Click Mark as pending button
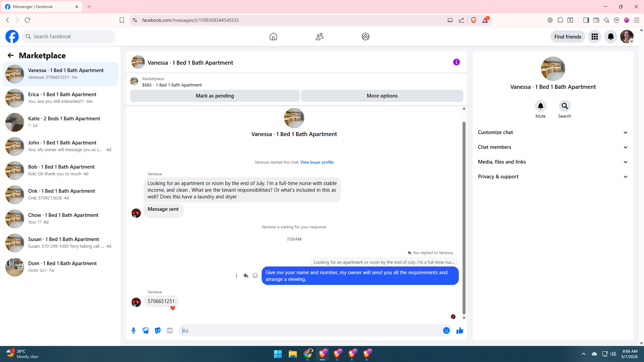Viewport: 644px width, 362px height. (x=215, y=96)
